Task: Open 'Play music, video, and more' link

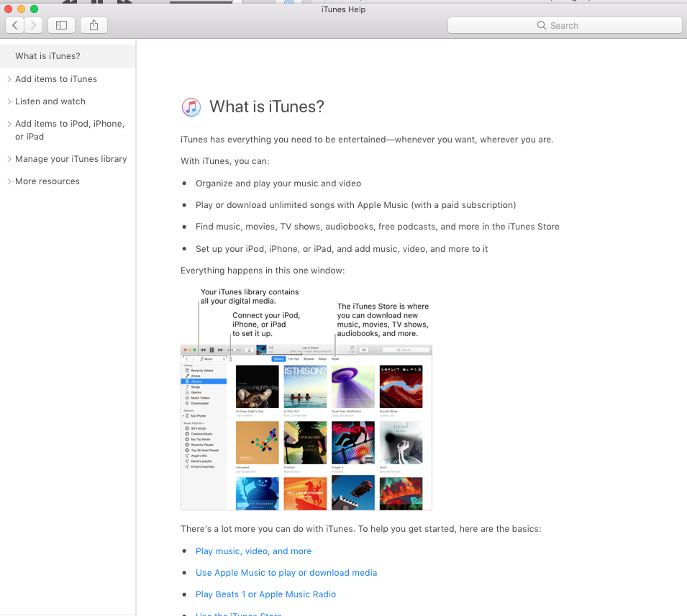Action: 253,551
